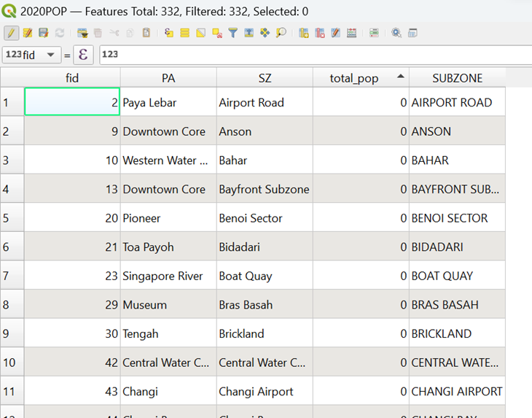This screenshot has height=418, width=532.
Task: Click the Select all features icon
Action: coord(185,33)
